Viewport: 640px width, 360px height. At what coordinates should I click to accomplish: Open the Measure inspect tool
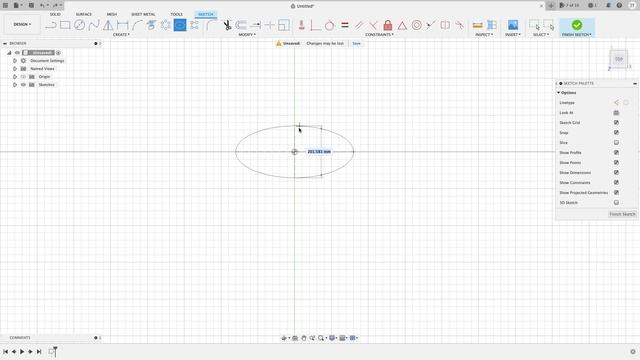pos(478,25)
